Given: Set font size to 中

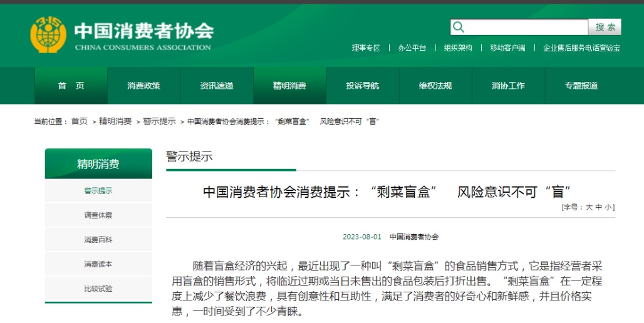Looking at the screenshot, I should tap(598, 208).
